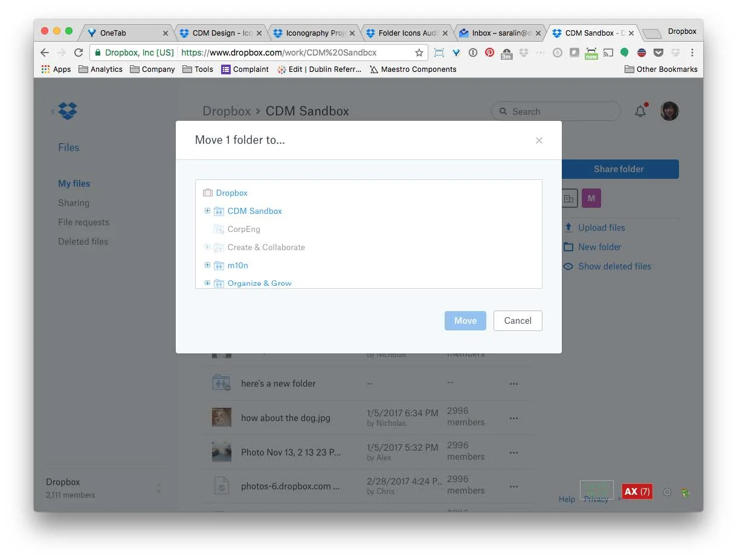This screenshot has width=737, height=560.
Task: Click the Dropbox breadcrumb link
Action: click(227, 111)
